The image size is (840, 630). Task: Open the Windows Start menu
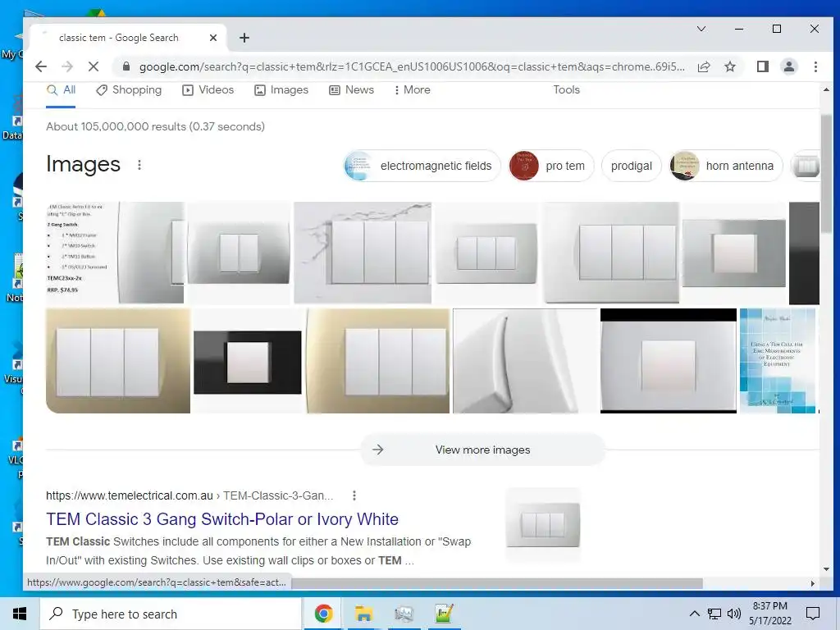pos(20,614)
